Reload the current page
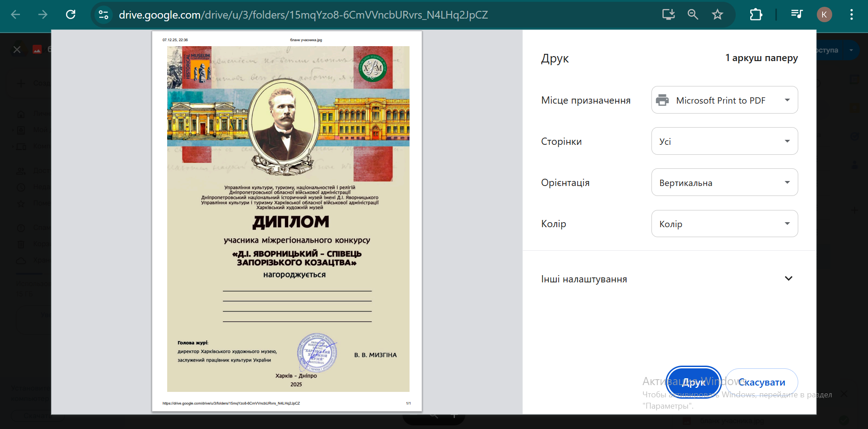Image resolution: width=868 pixels, height=429 pixels. [x=71, y=14]
